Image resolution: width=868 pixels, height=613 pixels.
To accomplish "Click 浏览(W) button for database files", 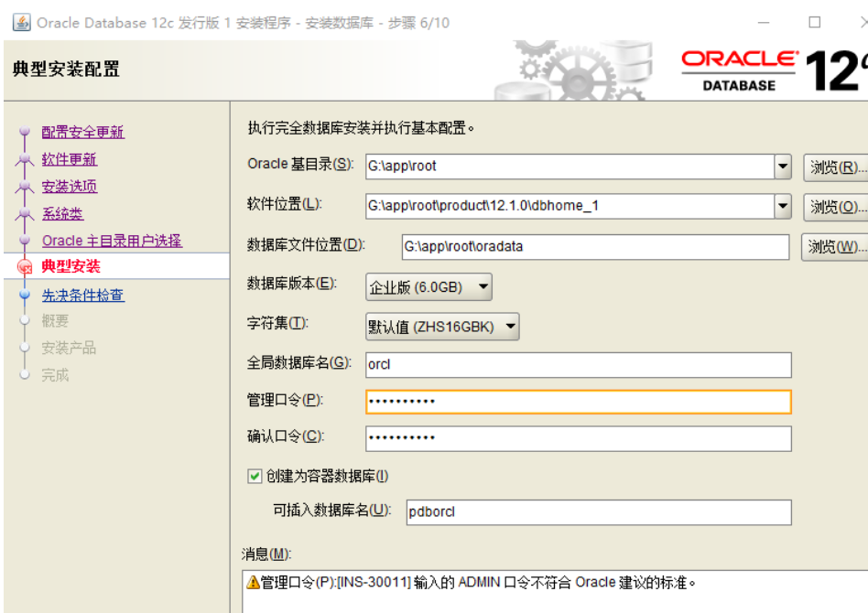I will click(834, 247).
